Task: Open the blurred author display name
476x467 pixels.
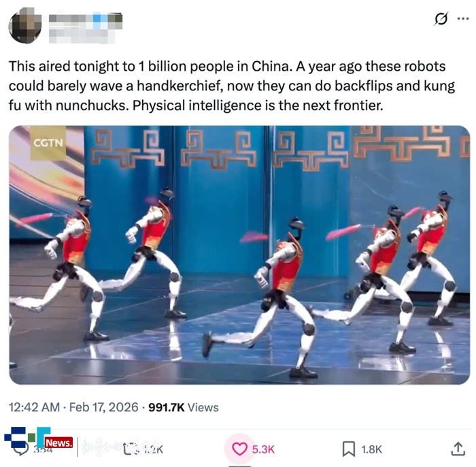Action: pos(86,18)
